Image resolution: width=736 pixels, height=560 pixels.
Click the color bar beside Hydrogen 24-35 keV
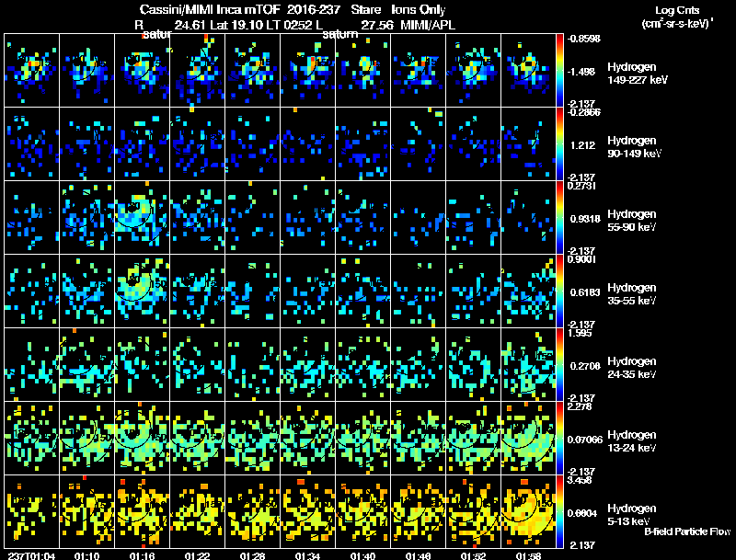(559, 364)
